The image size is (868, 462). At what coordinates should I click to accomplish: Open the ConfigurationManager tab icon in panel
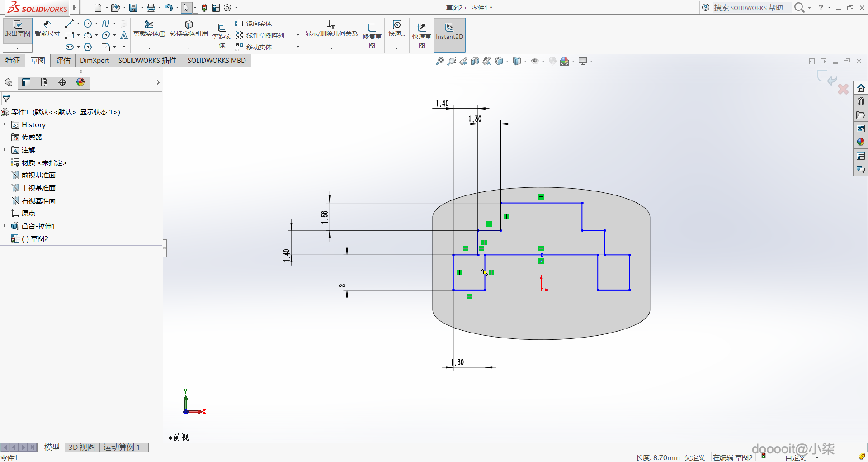(44, 82)
